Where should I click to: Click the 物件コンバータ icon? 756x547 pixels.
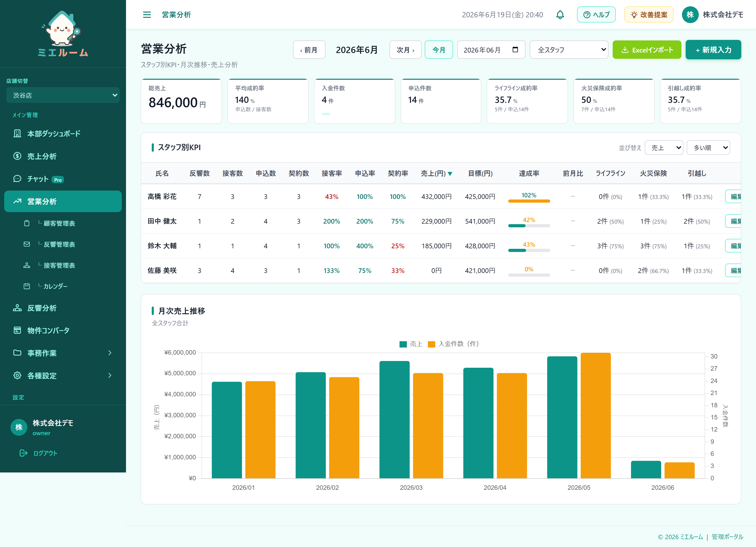pyautogui.click(x=17, y=330)
